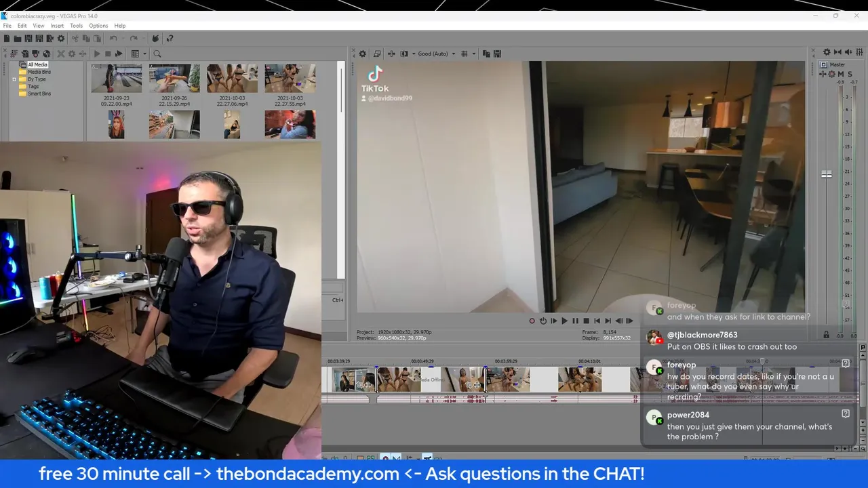Screen dimensions: 868x488
Task: Remove selected media with X icon
Action: 61,54
